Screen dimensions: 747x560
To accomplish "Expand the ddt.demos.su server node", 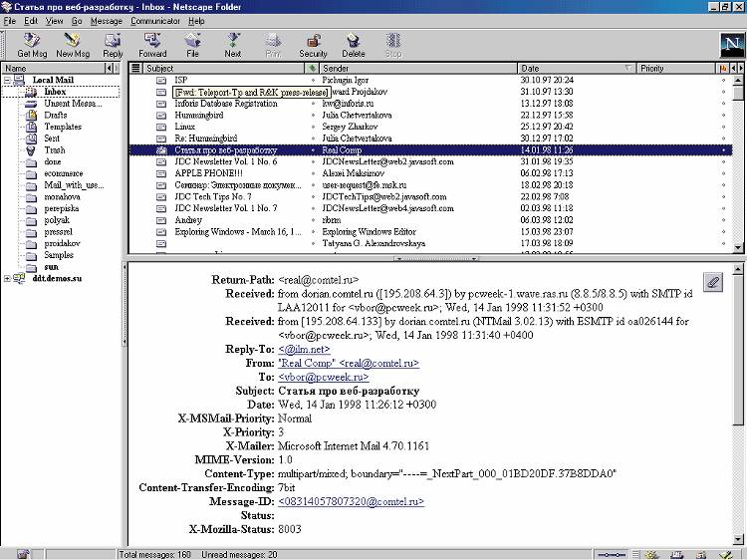I will pos(7,278).
